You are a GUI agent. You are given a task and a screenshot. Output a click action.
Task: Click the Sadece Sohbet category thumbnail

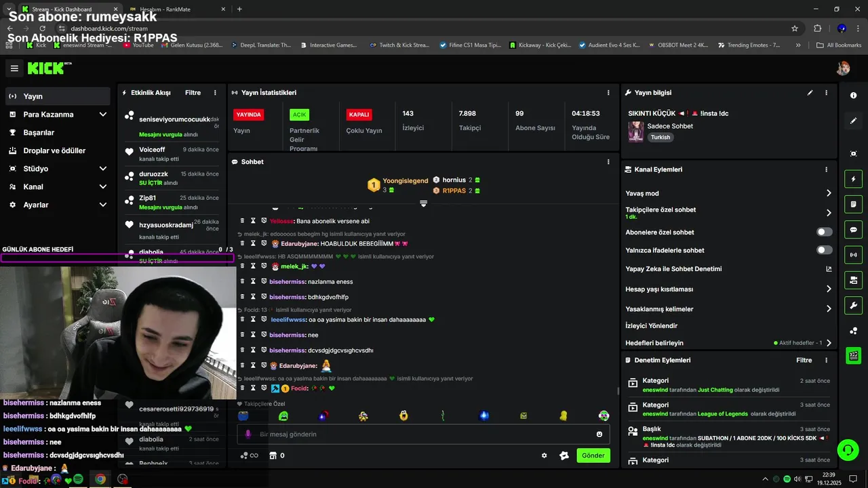click(x=635, y=131)
